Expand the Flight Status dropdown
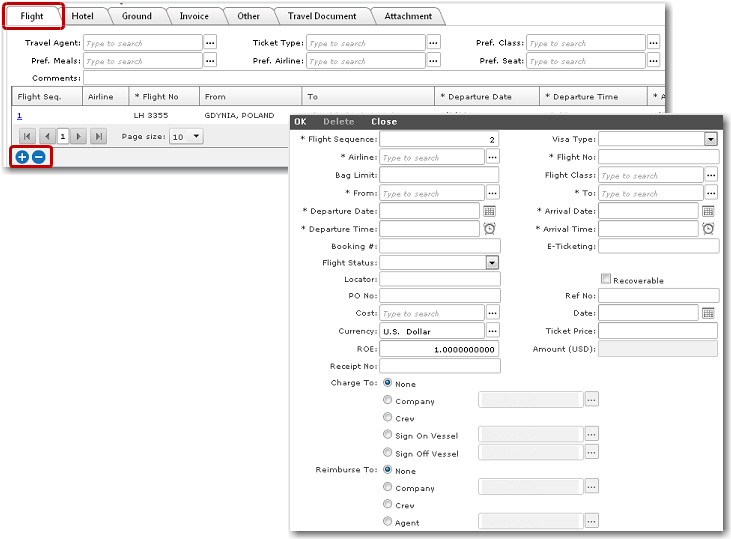 tap(492, 263)
